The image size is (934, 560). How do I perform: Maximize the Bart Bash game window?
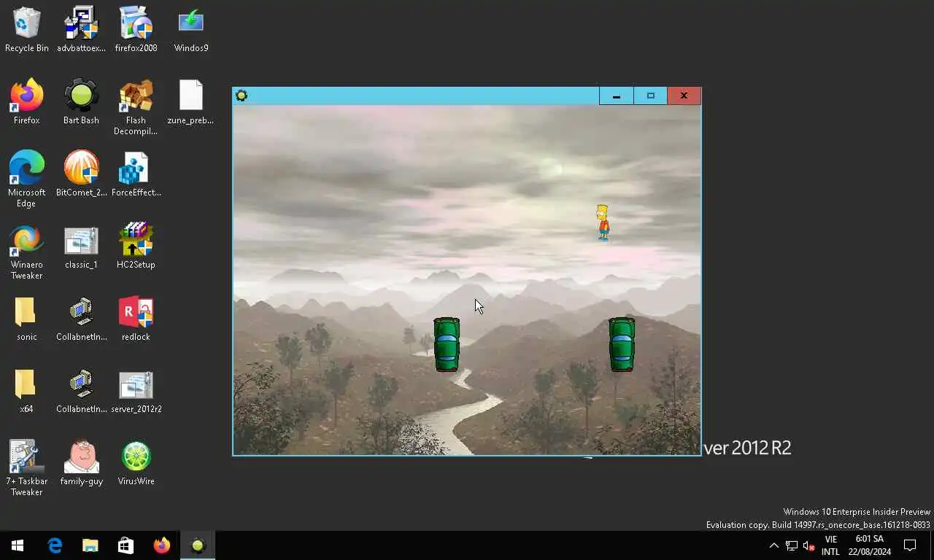[650, 96]
